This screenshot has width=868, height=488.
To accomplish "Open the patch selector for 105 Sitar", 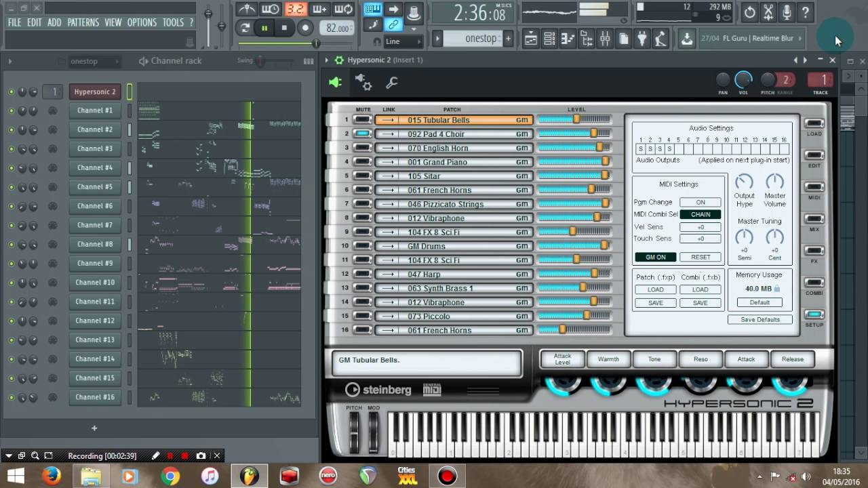I will tap(454, 176).
